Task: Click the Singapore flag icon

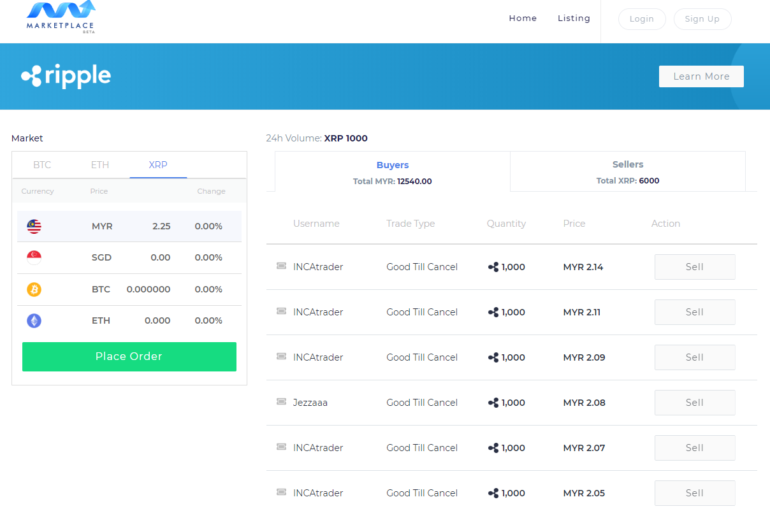Action: click(34, 257)
